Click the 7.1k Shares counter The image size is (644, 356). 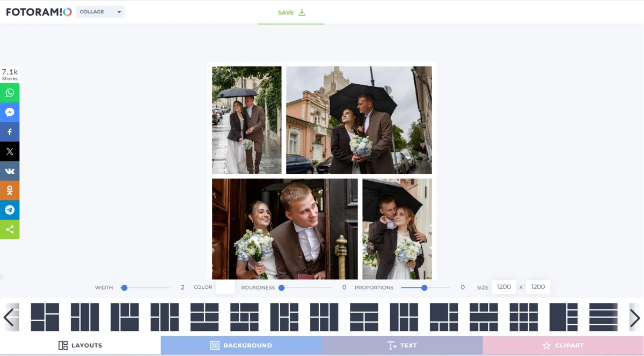(10, 75)
